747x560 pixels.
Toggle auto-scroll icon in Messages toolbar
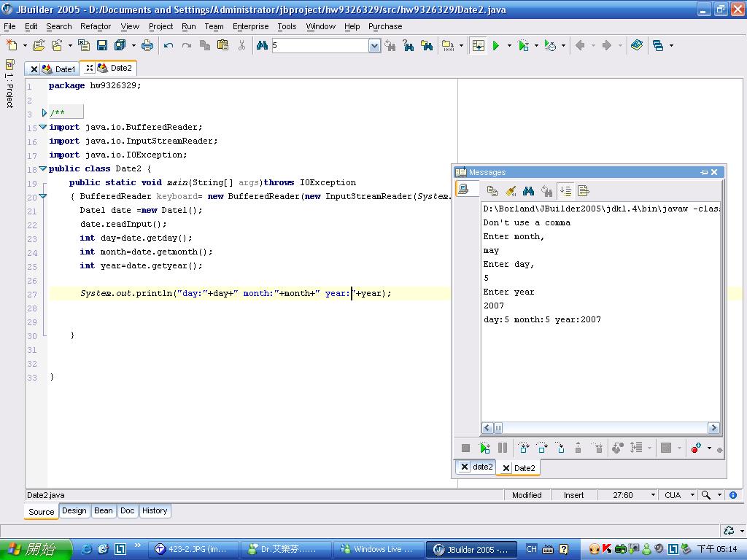pos(565,191)
